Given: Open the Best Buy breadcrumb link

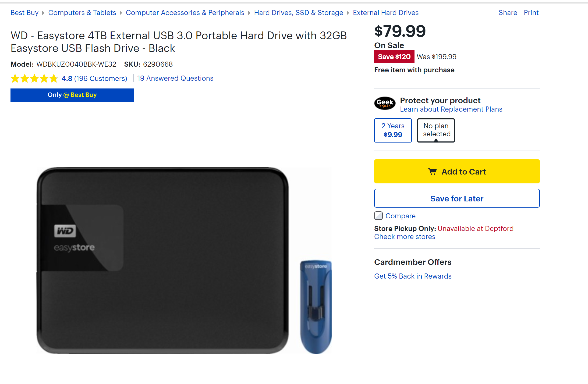Looking at the screenshot, I should click(24, 13).
